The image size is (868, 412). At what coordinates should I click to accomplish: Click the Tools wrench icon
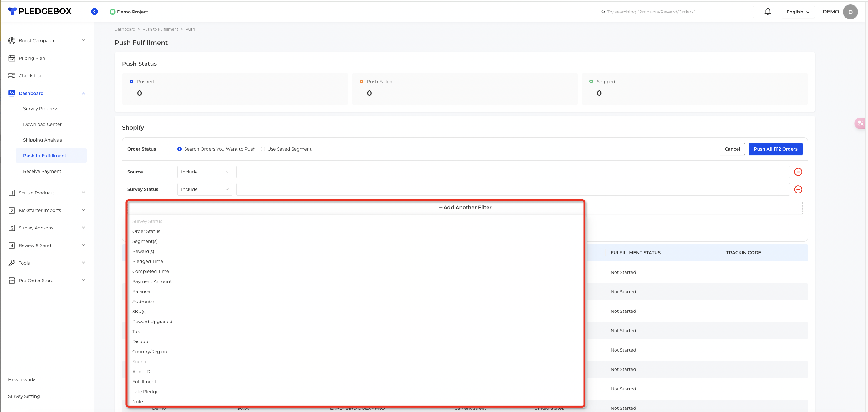coord(12,263)
